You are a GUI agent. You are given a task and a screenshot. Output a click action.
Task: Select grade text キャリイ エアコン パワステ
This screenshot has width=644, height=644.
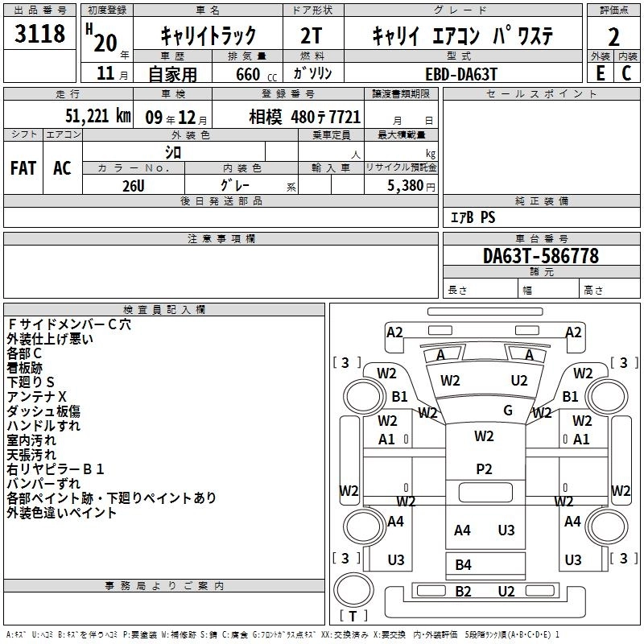[463, 35]
